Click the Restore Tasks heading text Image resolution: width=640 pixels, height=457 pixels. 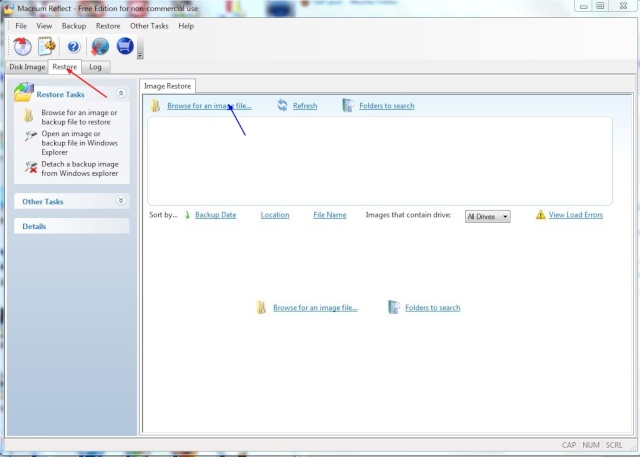pyautogui.click(x=60, y=94)
